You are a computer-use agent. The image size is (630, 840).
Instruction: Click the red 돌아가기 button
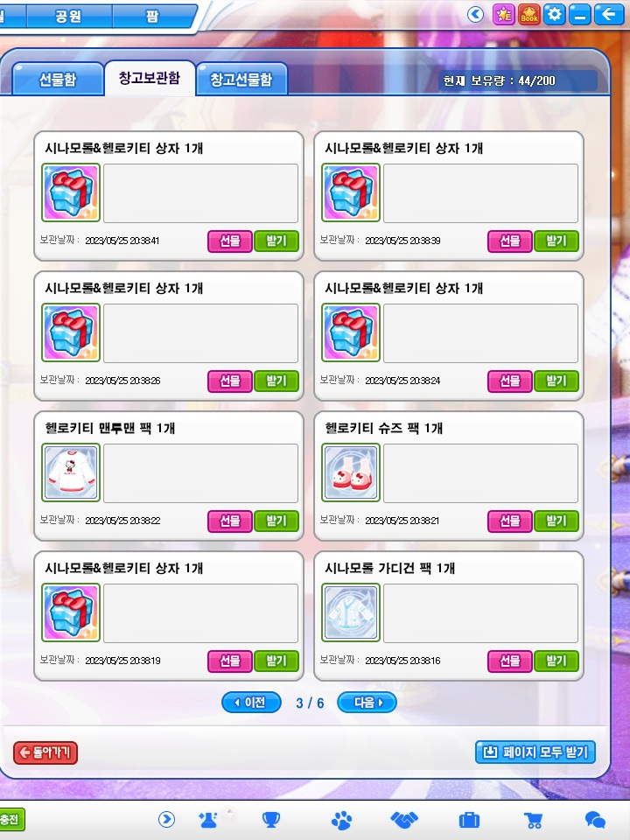pos(45,752)
